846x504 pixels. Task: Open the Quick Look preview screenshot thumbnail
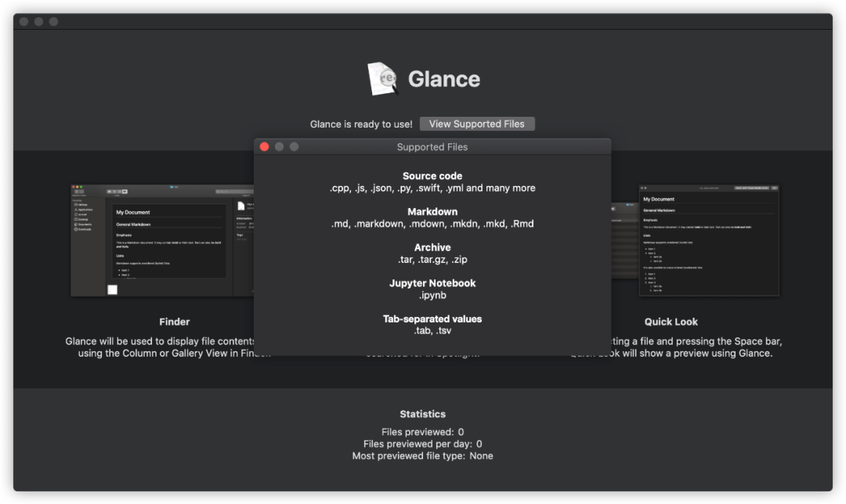709,240
